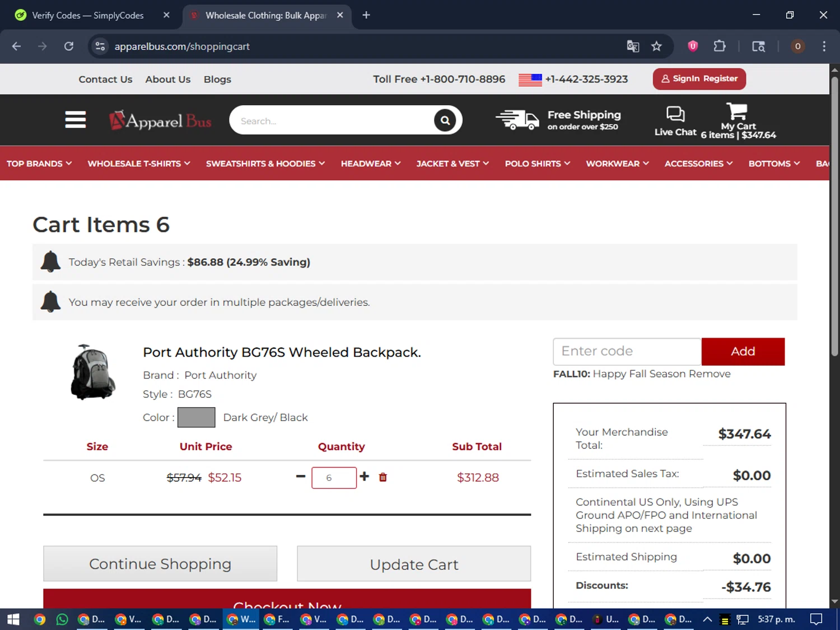
Task: Expand the WORKWEAR dropdown
Action: [618, 164]
